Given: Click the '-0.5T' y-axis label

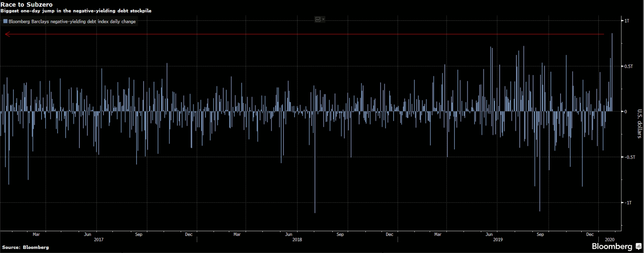Looking at the screenshot, I should [x=630, y=157].
